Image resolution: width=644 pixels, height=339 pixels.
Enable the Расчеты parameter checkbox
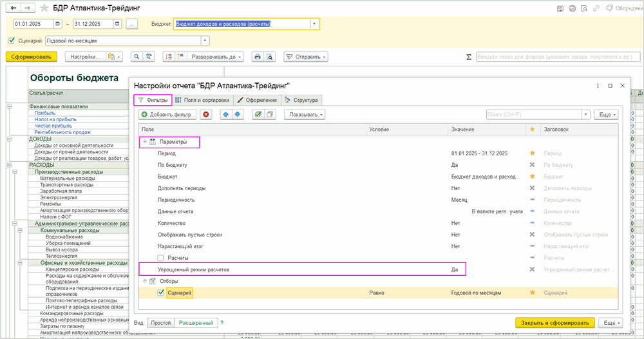pyautogui.click(x=161, y=258)
